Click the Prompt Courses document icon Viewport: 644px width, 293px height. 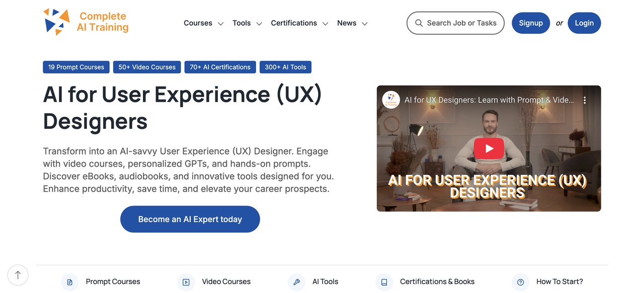point(69,282)
